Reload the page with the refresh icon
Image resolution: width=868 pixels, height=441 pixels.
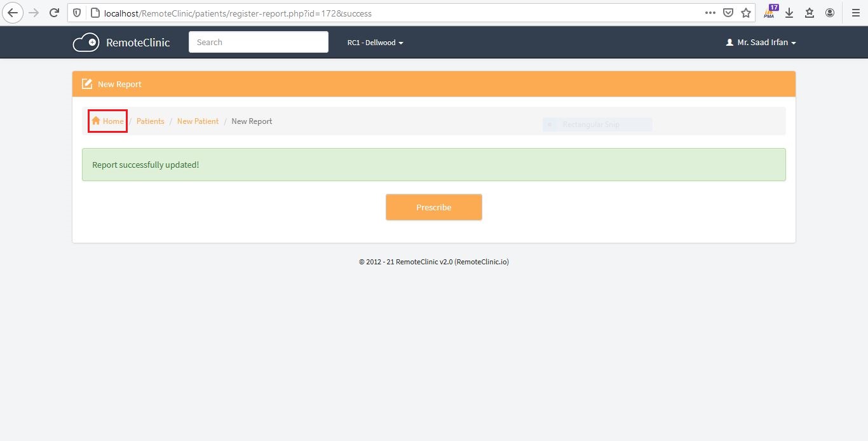click(55, 13)
